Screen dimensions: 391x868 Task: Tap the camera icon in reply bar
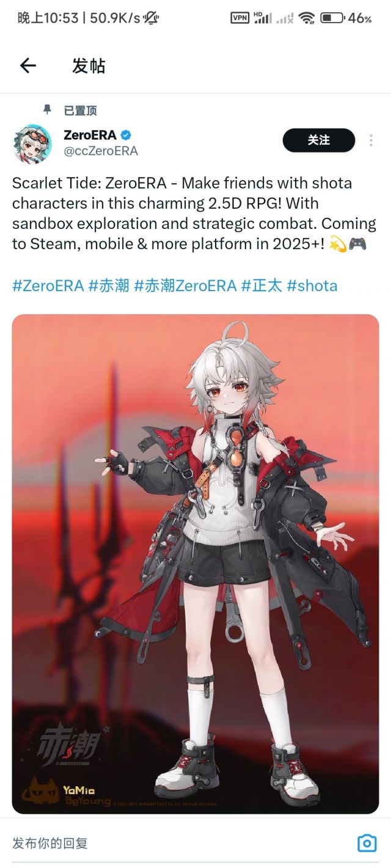pyautogui.click(x=367, y=844)
